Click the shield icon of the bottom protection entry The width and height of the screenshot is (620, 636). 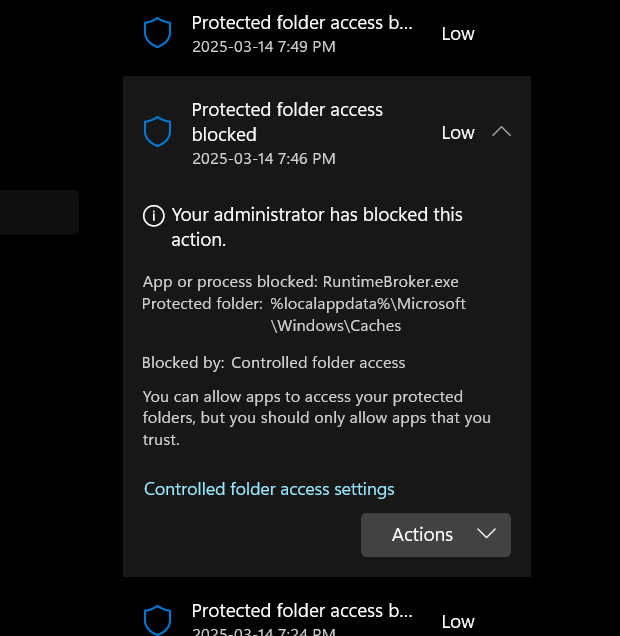[x=158, y=620]
